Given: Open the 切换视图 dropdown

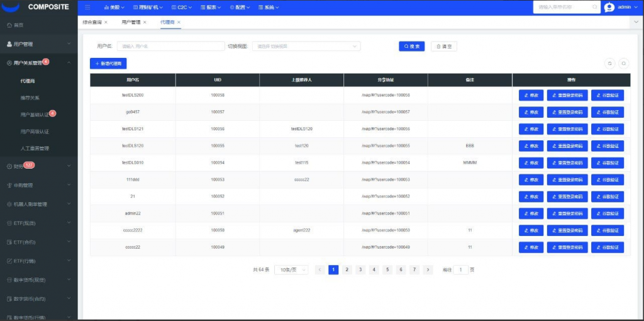Looking at the screenshot, I should pyautogui.click(x=306, y=46).
